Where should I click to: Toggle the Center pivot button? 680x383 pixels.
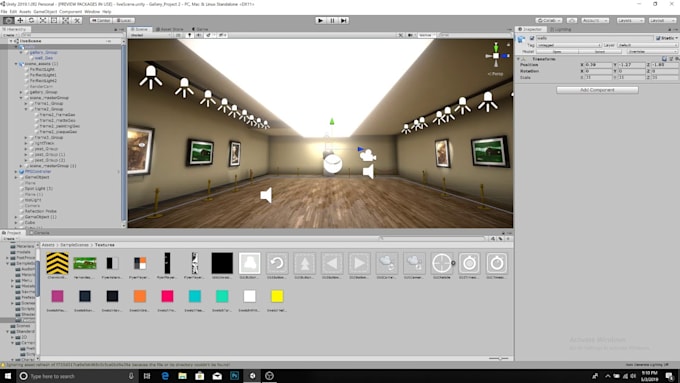click(101, 20)
